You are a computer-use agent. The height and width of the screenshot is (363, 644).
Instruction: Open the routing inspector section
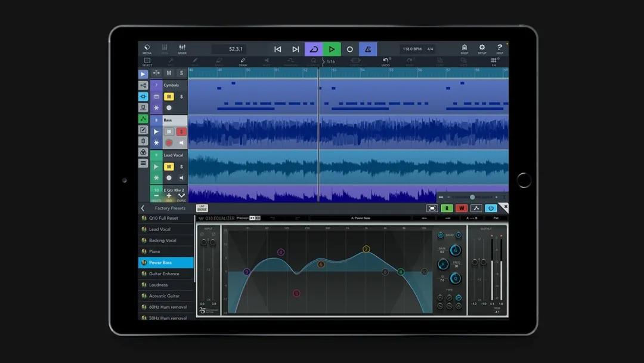[x=143, y=85]
